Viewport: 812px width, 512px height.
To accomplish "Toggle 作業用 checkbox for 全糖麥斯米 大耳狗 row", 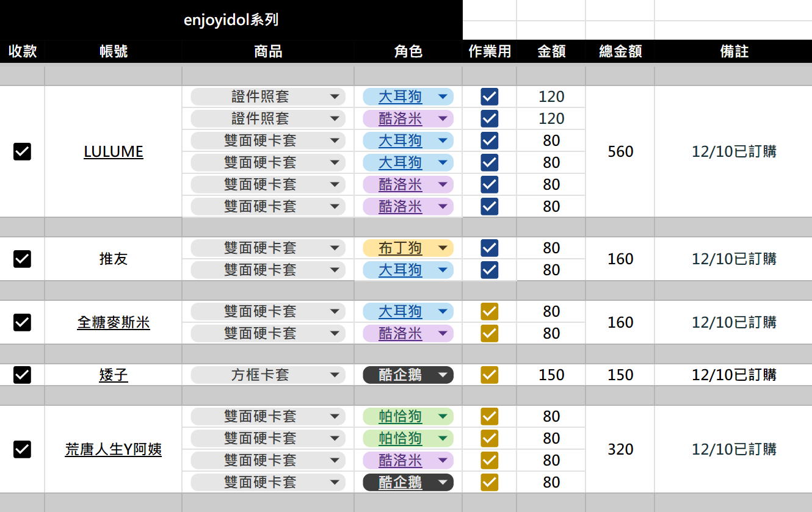I will click(490, 311).
